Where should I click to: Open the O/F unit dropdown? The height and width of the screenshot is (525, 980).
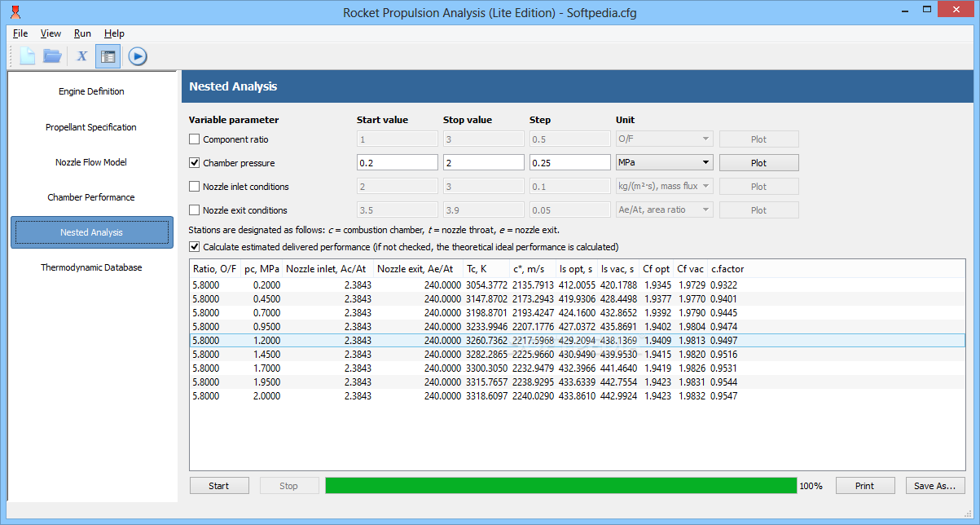pos(665,139)
